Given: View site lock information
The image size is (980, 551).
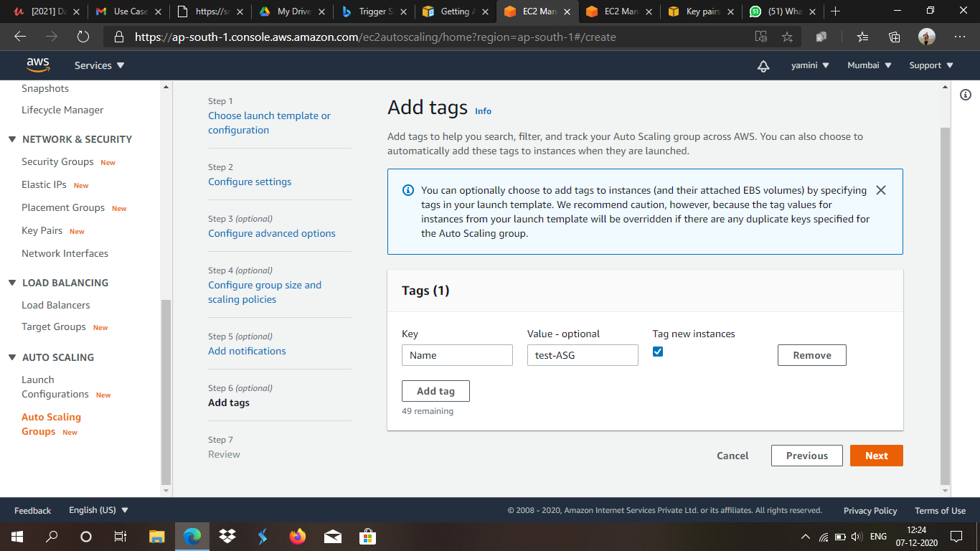Looking at the screenshot, I should coord(120,37).
